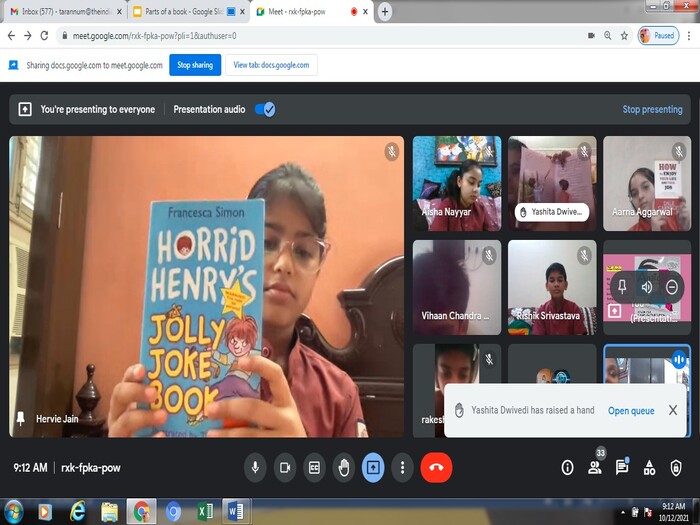Image resolution: width=700 pixels, height=525 pixels.
Task: Open the chat panel icon
Action: pyautogui.click(x=622, y=467)
